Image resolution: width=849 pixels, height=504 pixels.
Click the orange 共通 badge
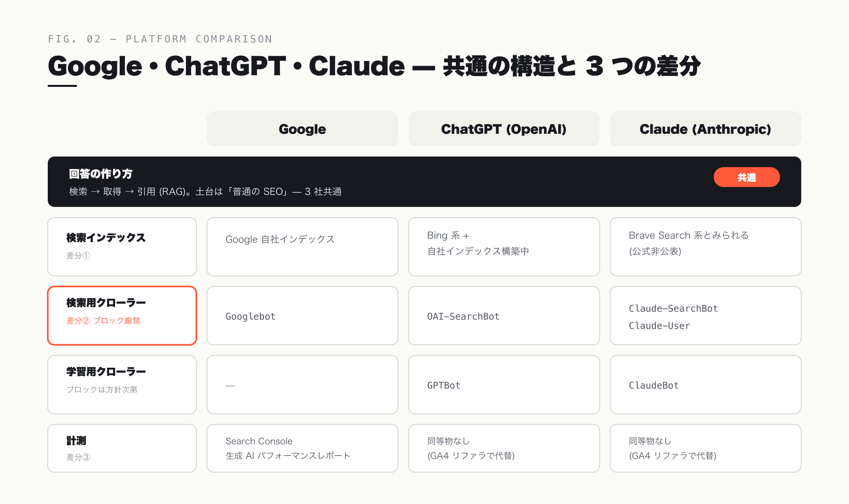(x=747, y=177)
